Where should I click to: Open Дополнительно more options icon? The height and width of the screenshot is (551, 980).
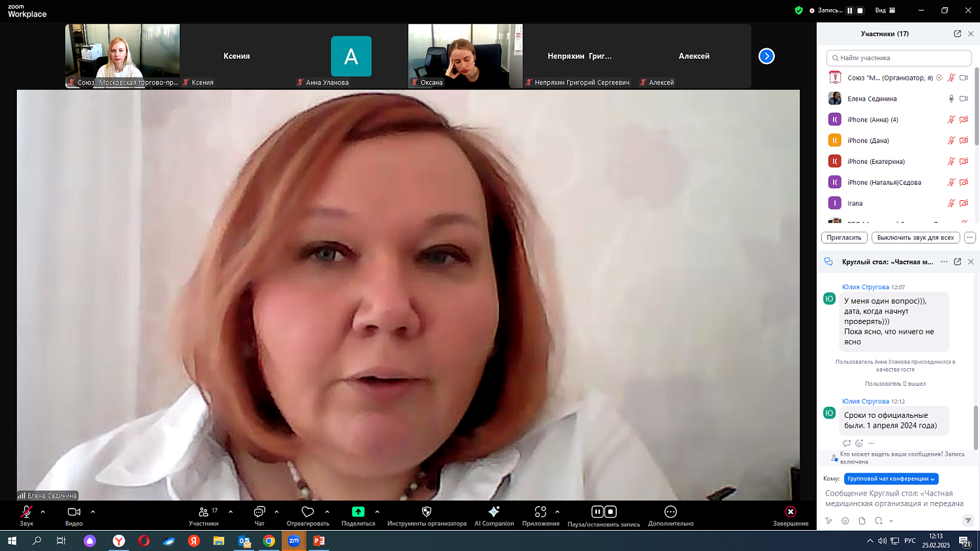(x=670, y=512)
